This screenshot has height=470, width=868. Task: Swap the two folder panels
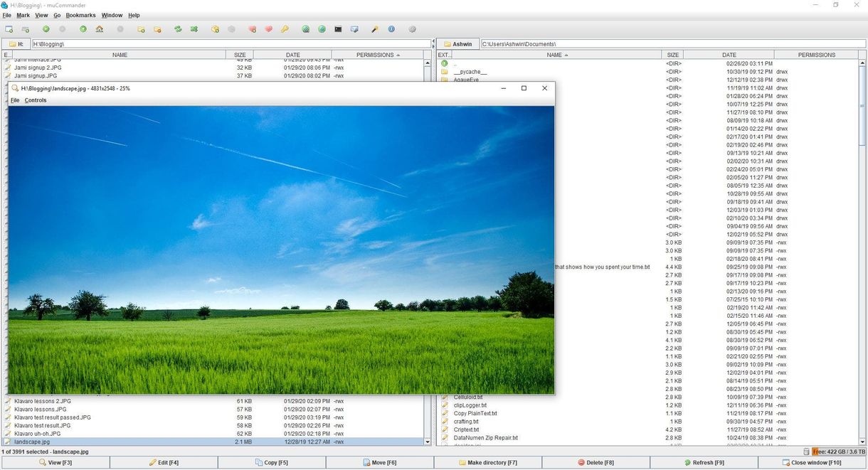pyautogui.click(x=178, y=29)
